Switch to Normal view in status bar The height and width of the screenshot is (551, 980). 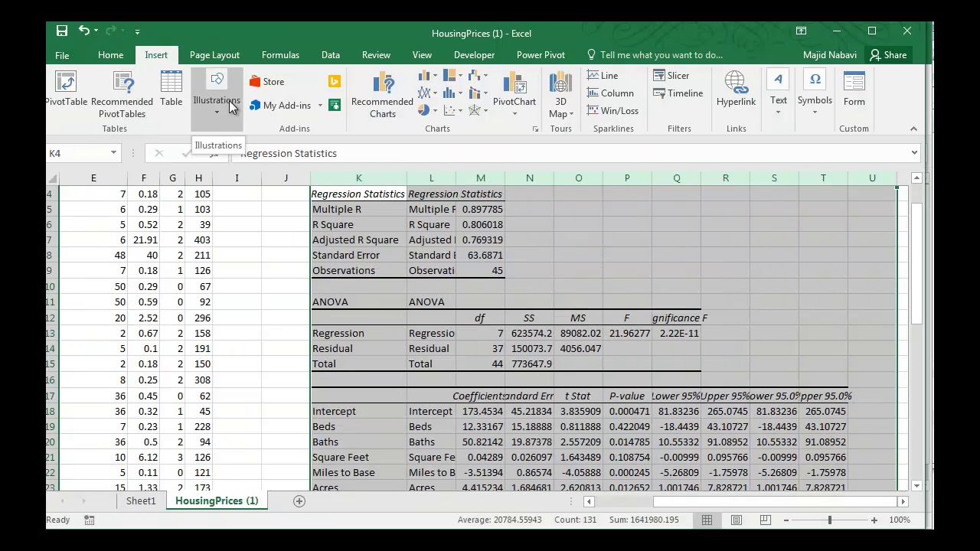tap(707, 520)
